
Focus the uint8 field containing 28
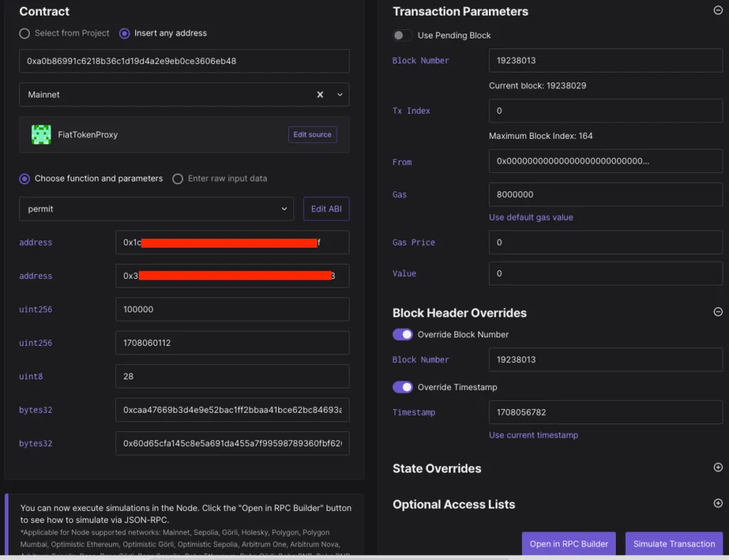232,376
